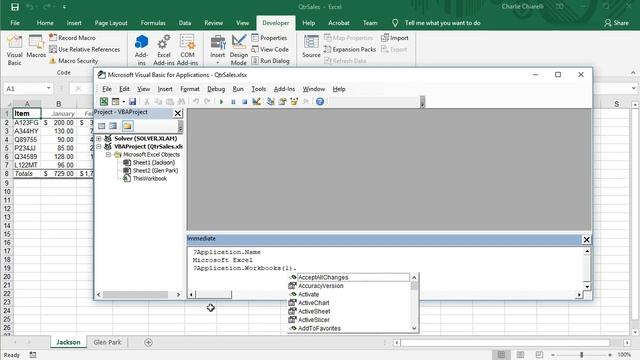Screen dimensions: 640x360
Task: Click Record Macro in the Code group
Action: (x=72, y=38)
